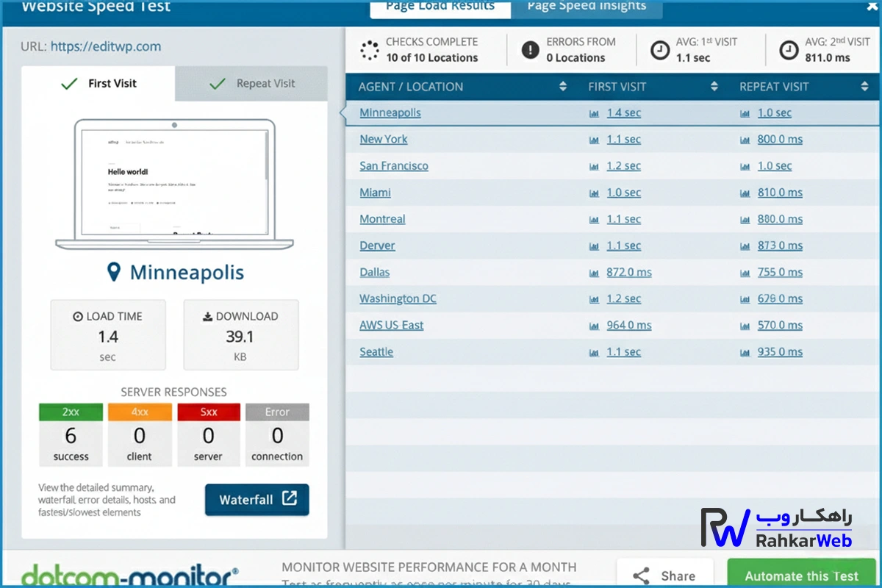
Task: Open Dallas first visit 872.0 ms result
Action: pyautogui.click(x=629, y=272)
